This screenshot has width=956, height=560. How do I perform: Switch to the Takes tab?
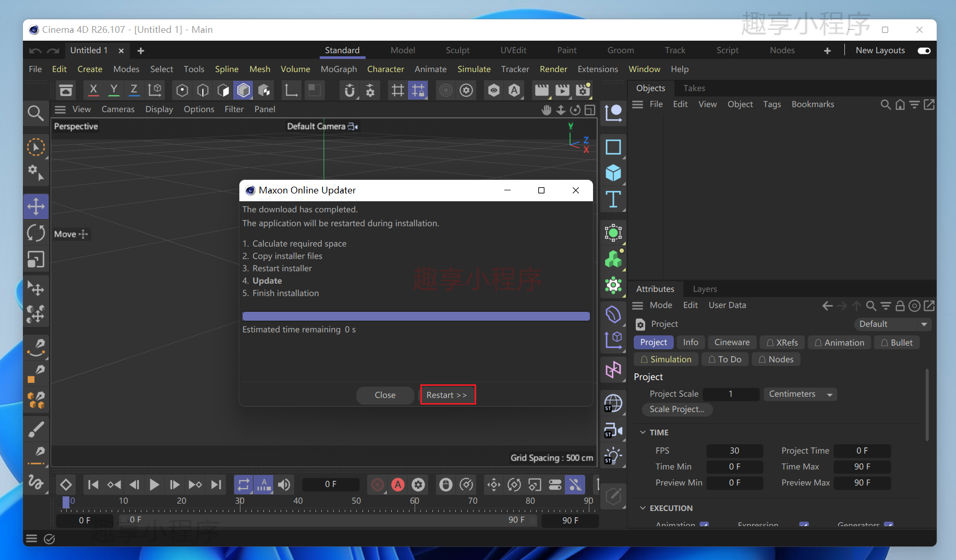tap(694, 88)
